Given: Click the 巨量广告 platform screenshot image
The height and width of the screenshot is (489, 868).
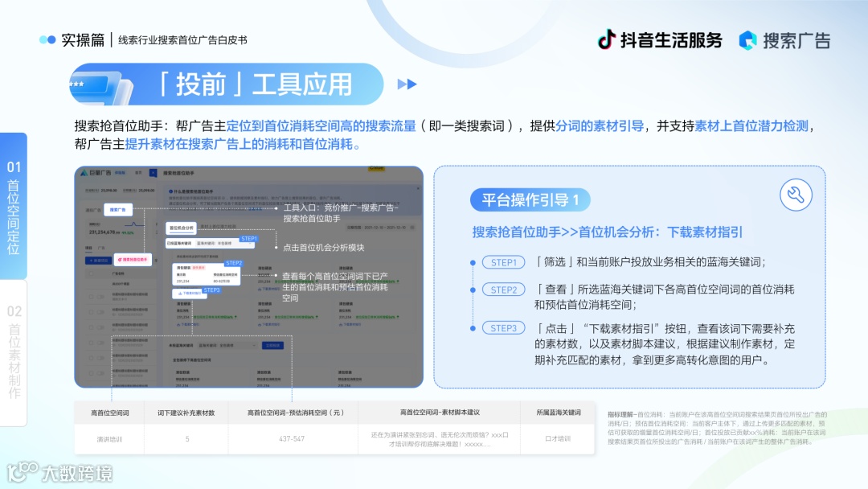Looking at the screenshot, I should (x=248, y=277).
